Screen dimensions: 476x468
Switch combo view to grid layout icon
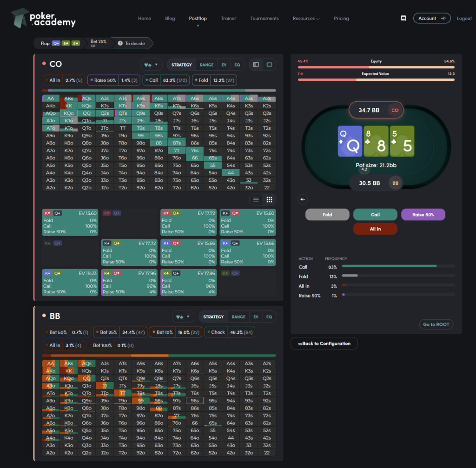269,199
